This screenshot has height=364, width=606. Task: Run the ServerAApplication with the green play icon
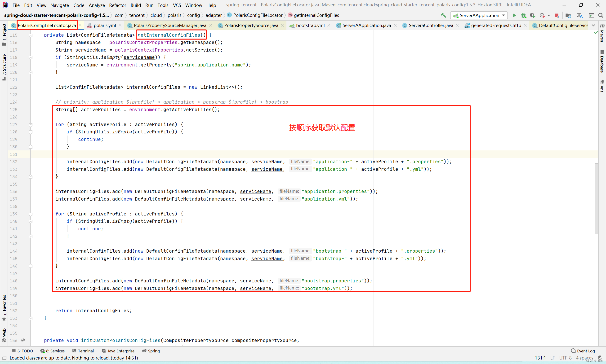514,15
